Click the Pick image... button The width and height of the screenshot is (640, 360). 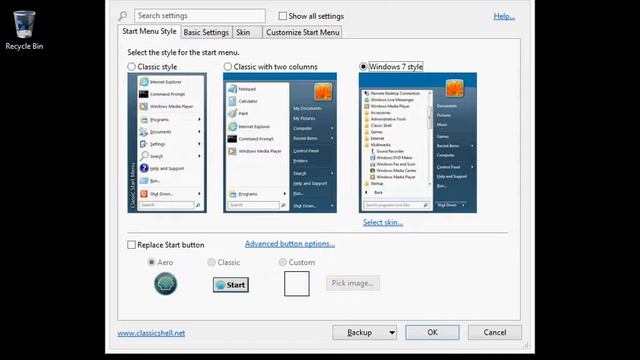click(x=353, y=283)
